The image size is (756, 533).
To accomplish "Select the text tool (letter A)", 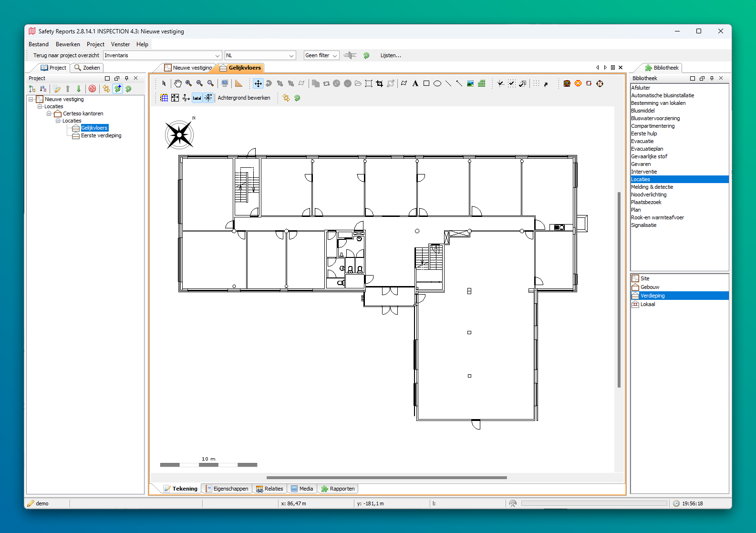I will [x=415, y=83].
